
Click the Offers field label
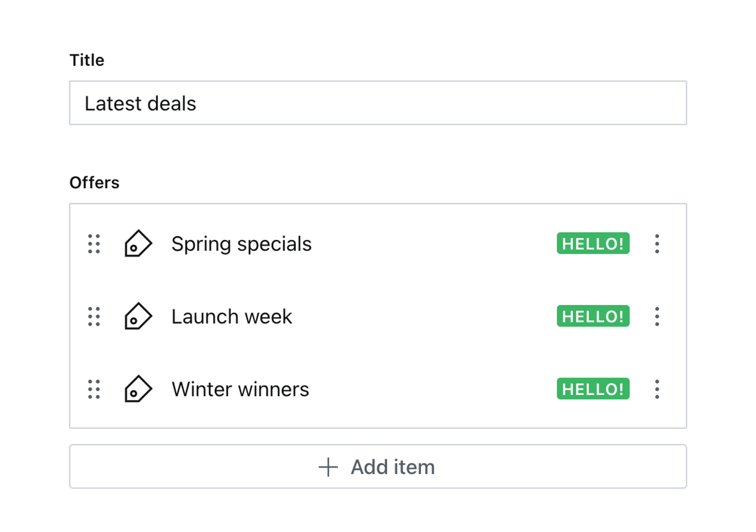[x=94, y=183]
